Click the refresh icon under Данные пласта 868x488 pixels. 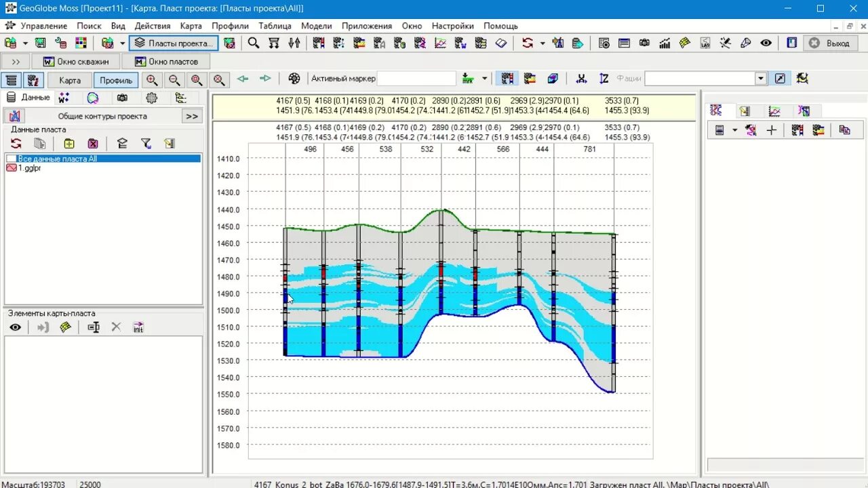tap(16, 143)
